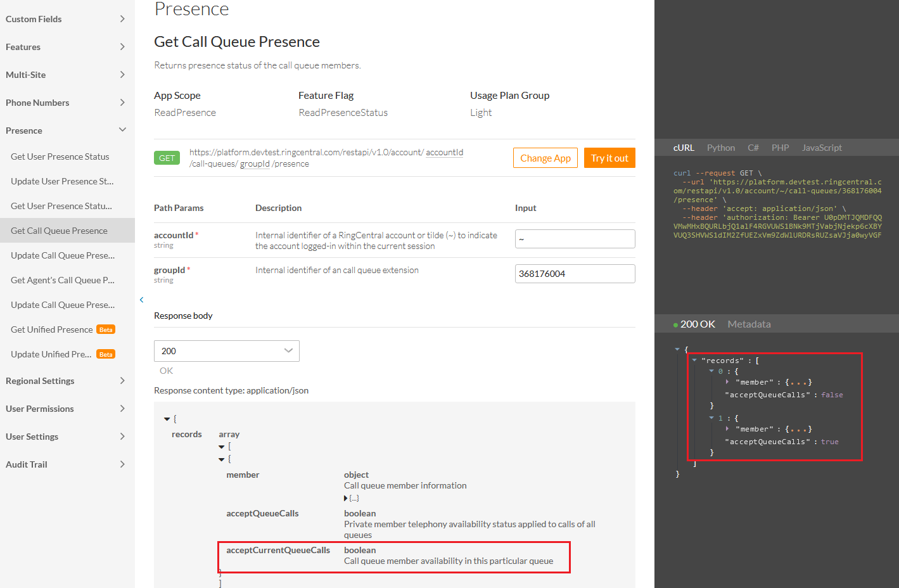Screen dimensions: 899x588
Task: Click the ReadPresenceStatus feature flag
Action: pyautogui.click(x=343, y=112)
